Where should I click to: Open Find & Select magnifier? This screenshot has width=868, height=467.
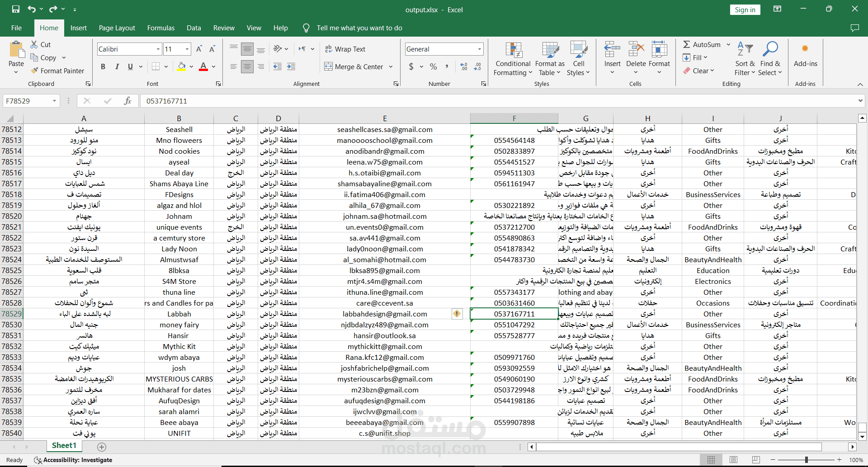pos(770,59)
